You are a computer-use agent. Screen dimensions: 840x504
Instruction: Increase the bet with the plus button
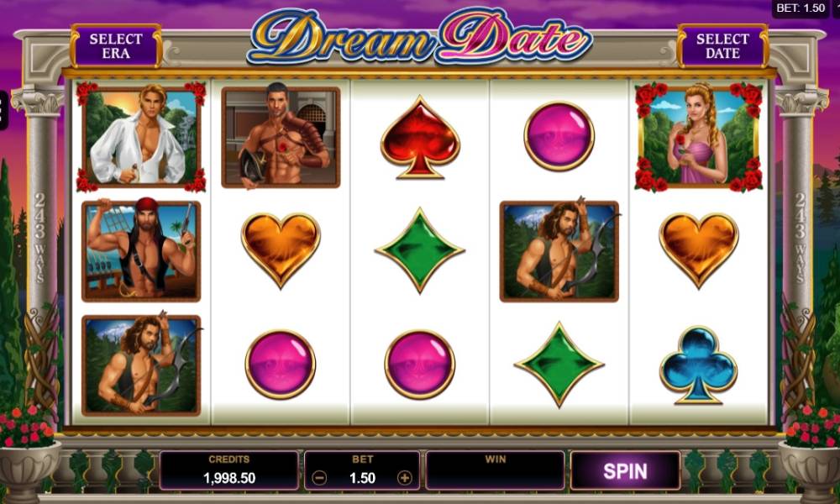tap(405, 478)
